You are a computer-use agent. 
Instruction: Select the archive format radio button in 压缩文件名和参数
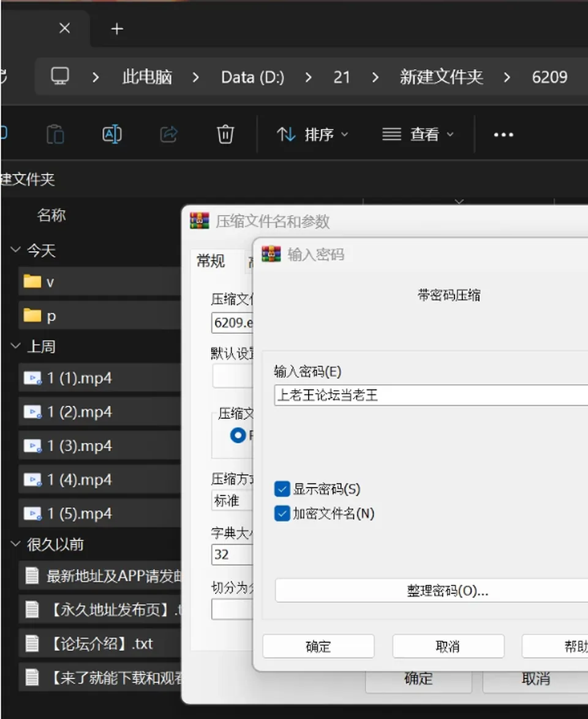click(x=238, y=435)
